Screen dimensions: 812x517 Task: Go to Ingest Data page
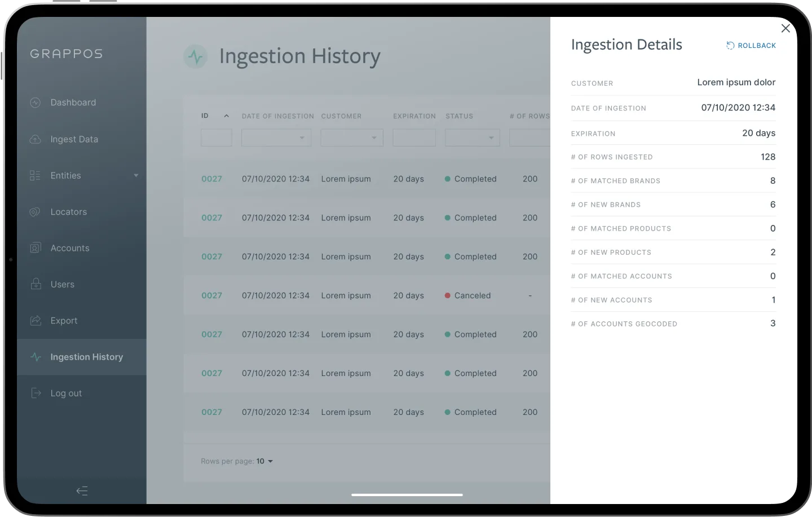(74, 139)
